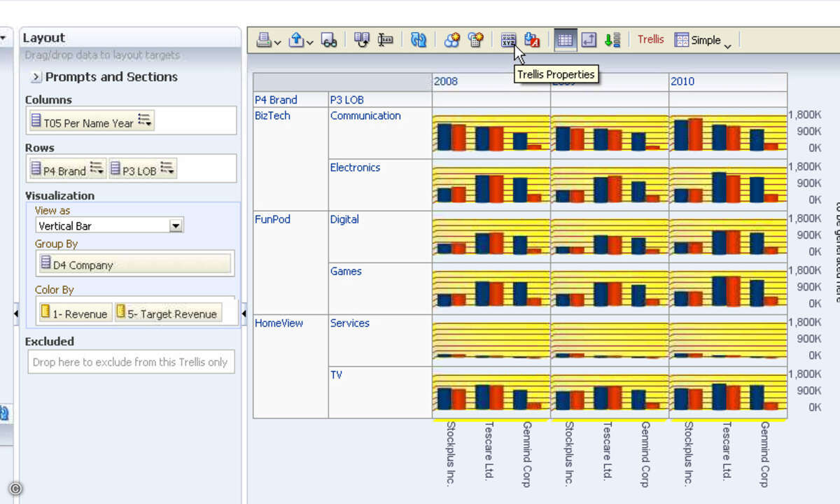Screen dimensions: 840x504
Task: Select the P4 Brand chip in Rows
Action: click(67, 169)
